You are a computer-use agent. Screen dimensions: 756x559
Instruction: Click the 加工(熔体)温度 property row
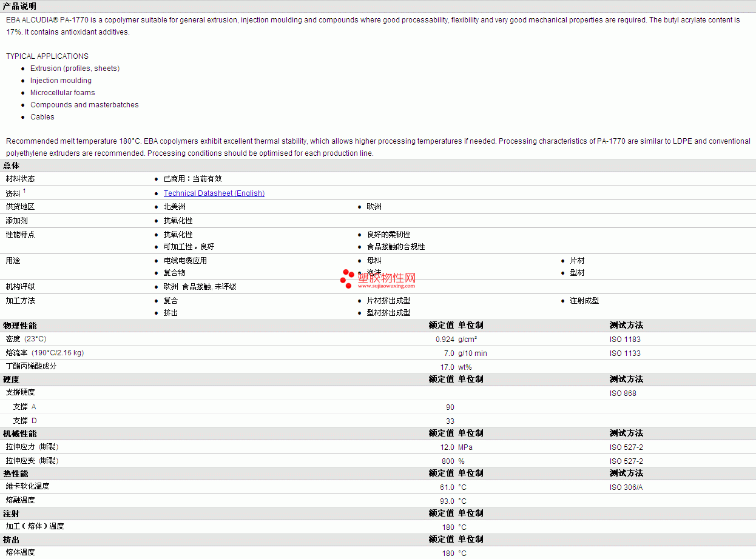(378, 527)
